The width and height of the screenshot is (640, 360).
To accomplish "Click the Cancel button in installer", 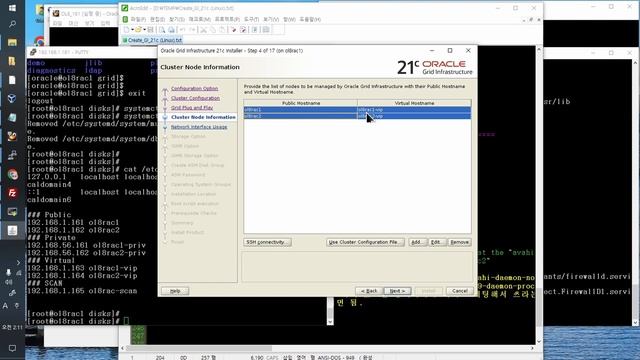I will pyautogui.click(x=460, y=291).
